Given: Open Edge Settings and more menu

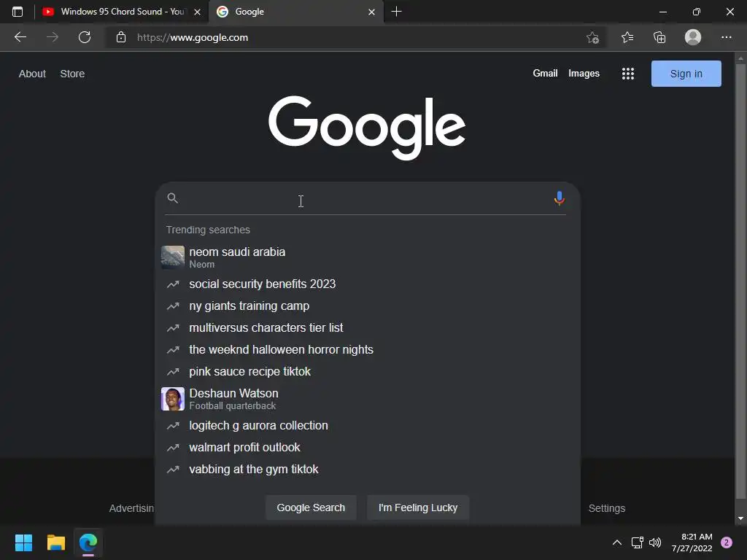Looking at the screenshot, I should point(726,37).
